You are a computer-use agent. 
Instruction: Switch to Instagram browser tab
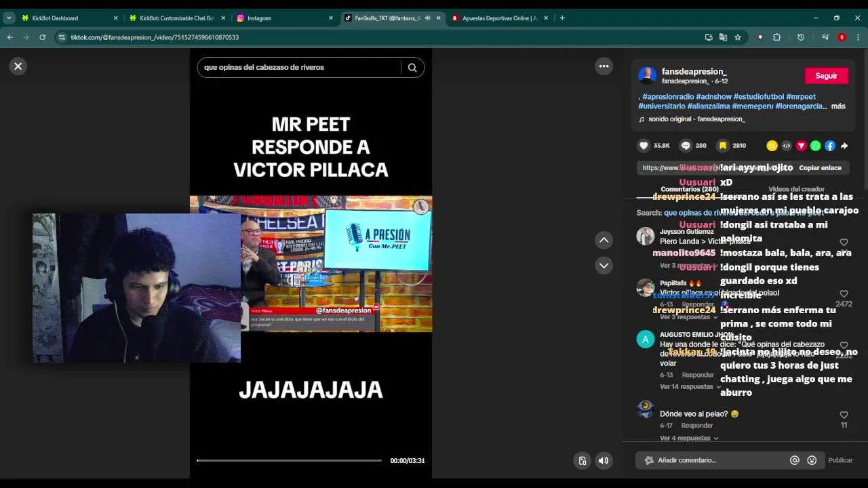[284, 18]
